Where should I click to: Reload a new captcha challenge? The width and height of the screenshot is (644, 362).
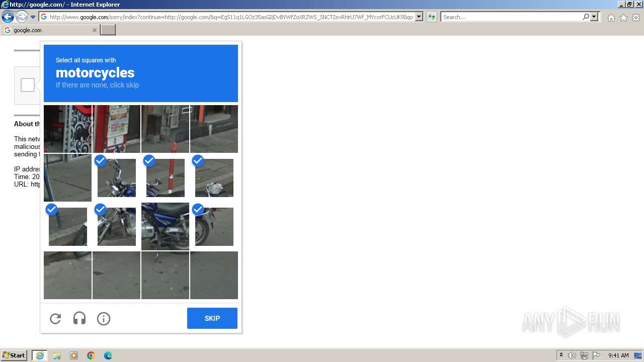(x=55, y=319)
